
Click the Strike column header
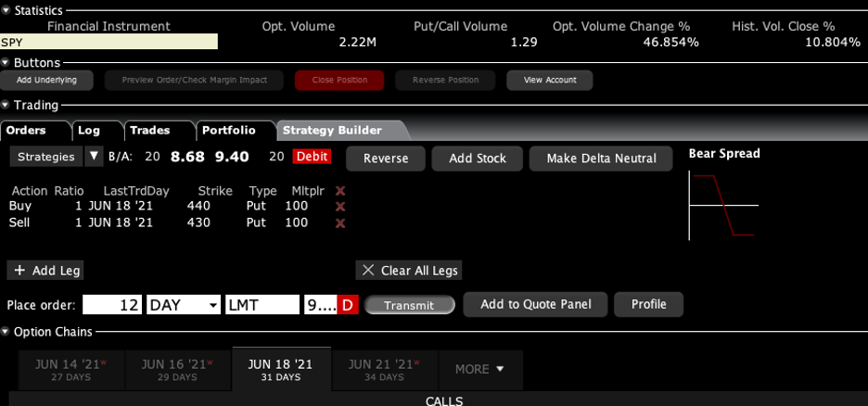coord(215,191)
